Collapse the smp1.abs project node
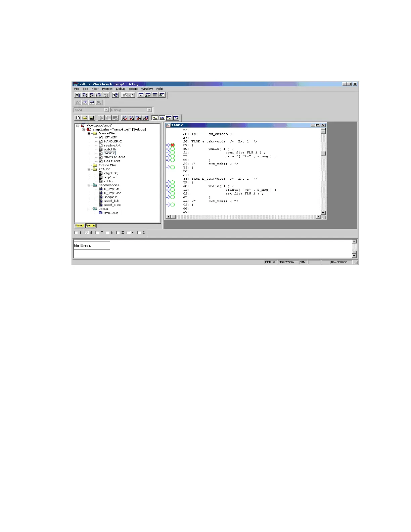The width and height of the screenshot is (411, 532). coord(83,129)
